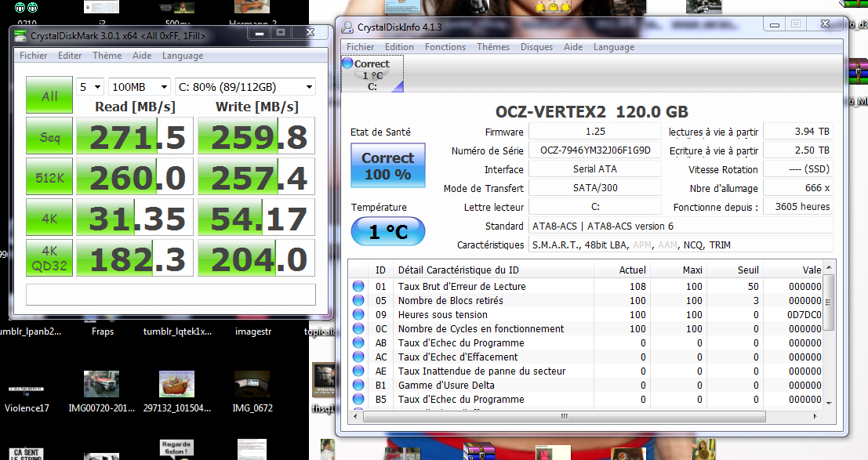
Task: Click the status orb beside Heures sous tension
Action: pyautogui.click(x=358, y=315)
